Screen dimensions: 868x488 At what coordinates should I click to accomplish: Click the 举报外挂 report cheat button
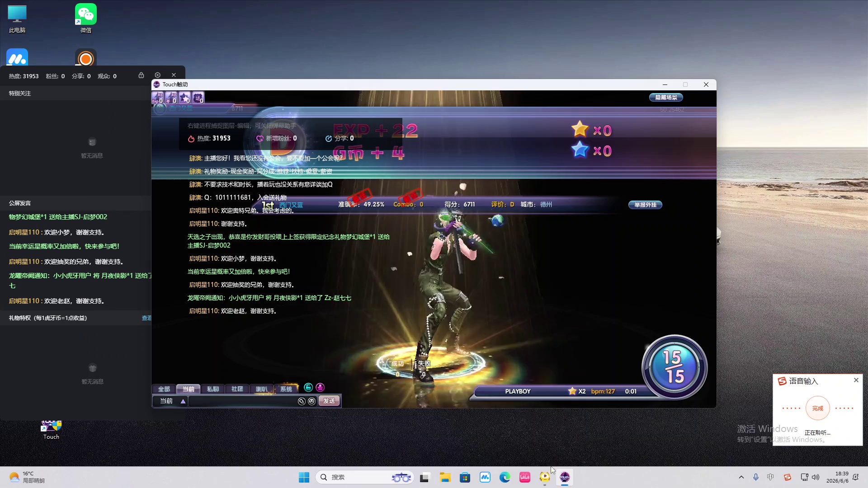[645, 205]
